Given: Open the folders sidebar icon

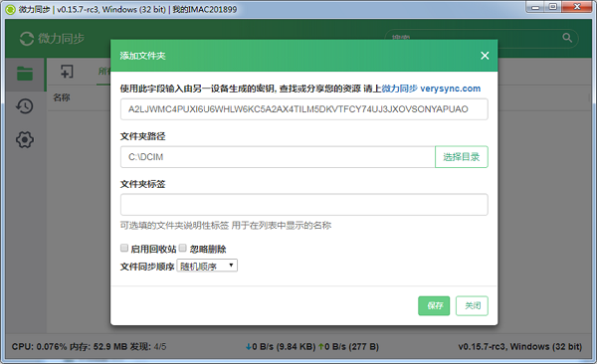Looking at the screenshot, I should (x=25, y=74).
